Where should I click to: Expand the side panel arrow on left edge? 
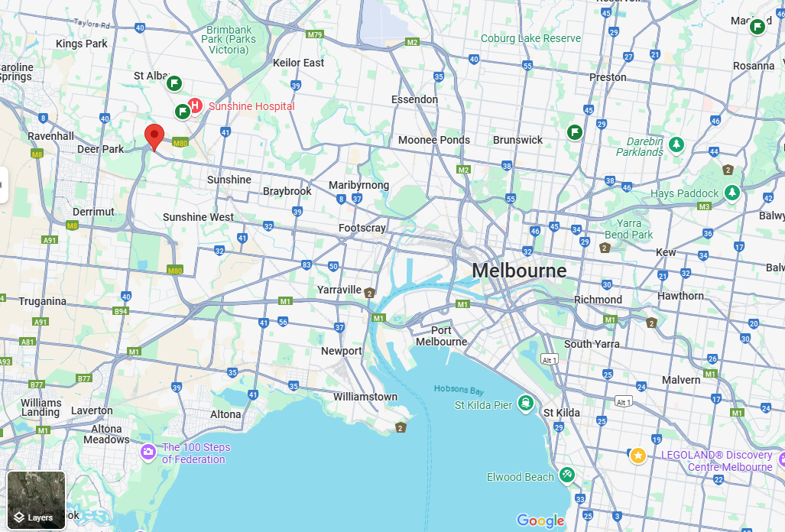[3, 185]
